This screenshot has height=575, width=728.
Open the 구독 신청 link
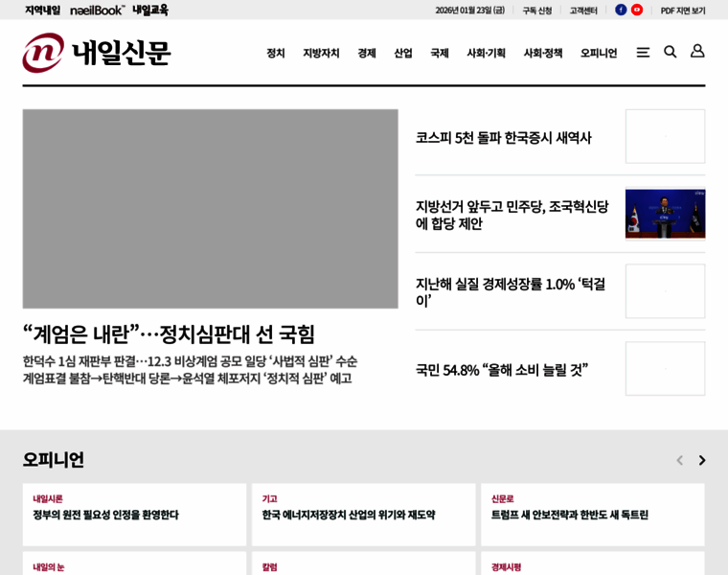point(536,11)
